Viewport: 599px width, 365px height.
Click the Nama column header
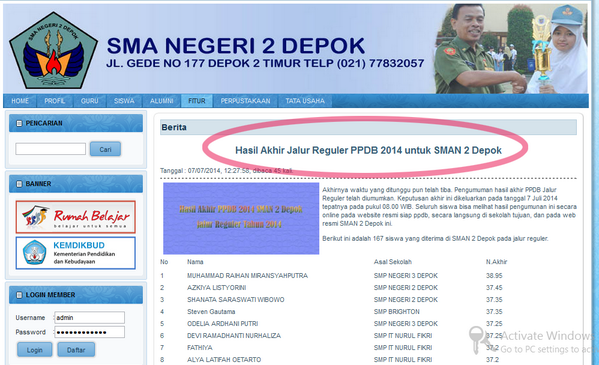point(195,262)
